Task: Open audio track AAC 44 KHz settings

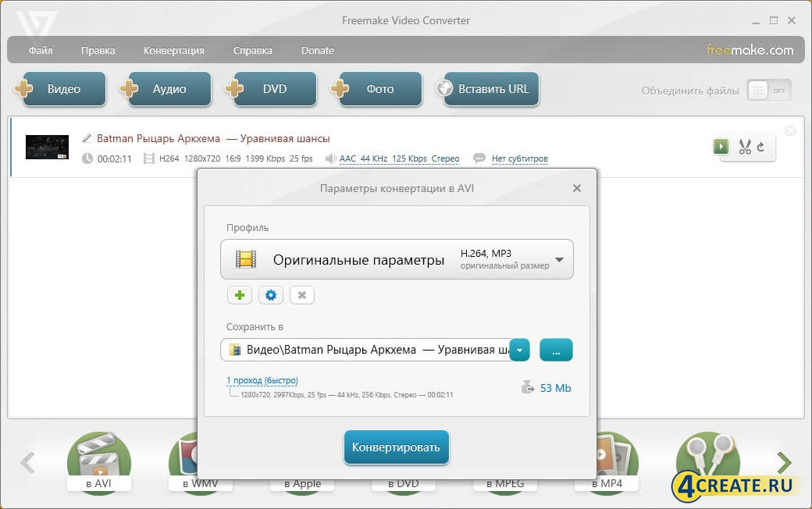Action: (x=399, y=158)
